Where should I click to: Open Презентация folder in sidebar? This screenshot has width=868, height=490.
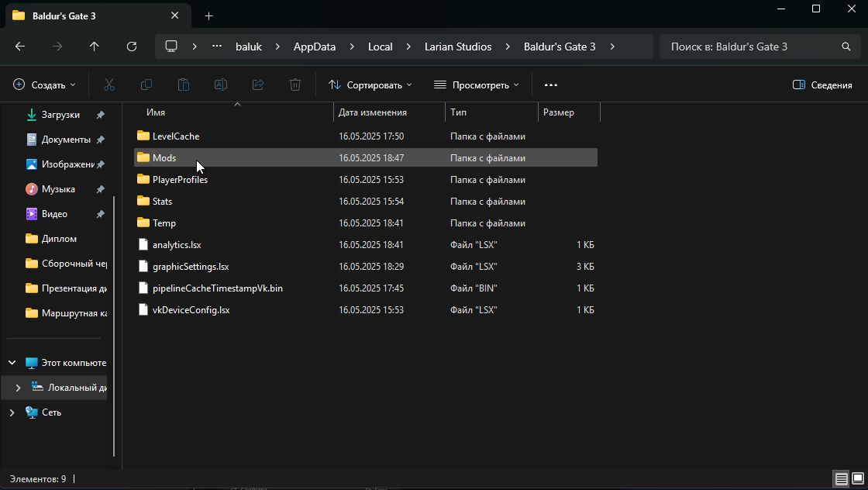pos(65,288)
